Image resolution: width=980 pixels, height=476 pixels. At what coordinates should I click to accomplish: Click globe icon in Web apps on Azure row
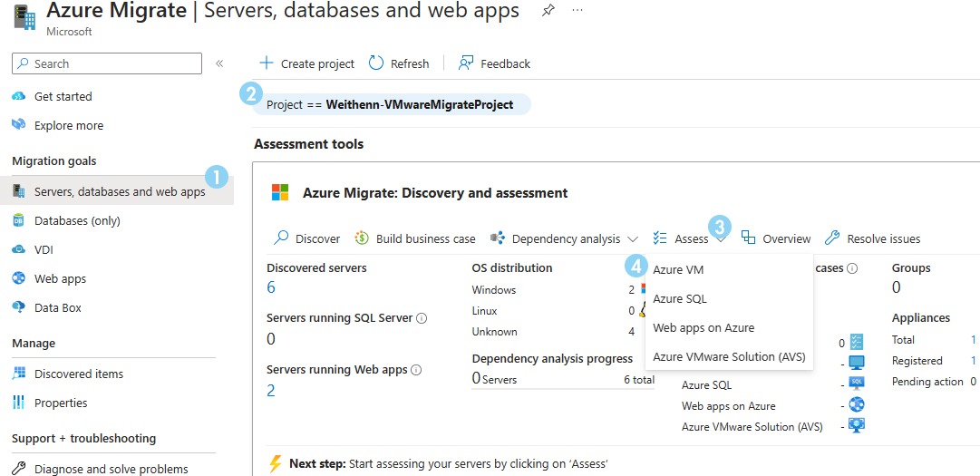856,404
